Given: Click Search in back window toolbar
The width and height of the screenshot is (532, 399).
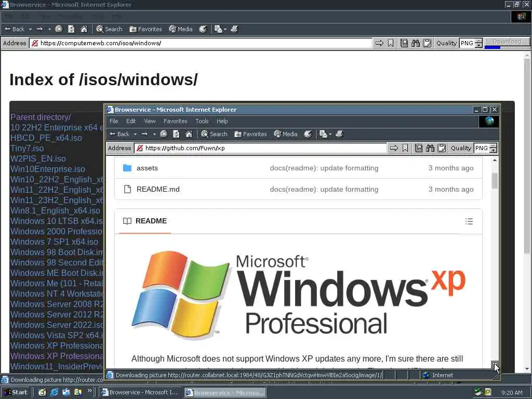Looking at the screenshot, I should tap(109, 29).
